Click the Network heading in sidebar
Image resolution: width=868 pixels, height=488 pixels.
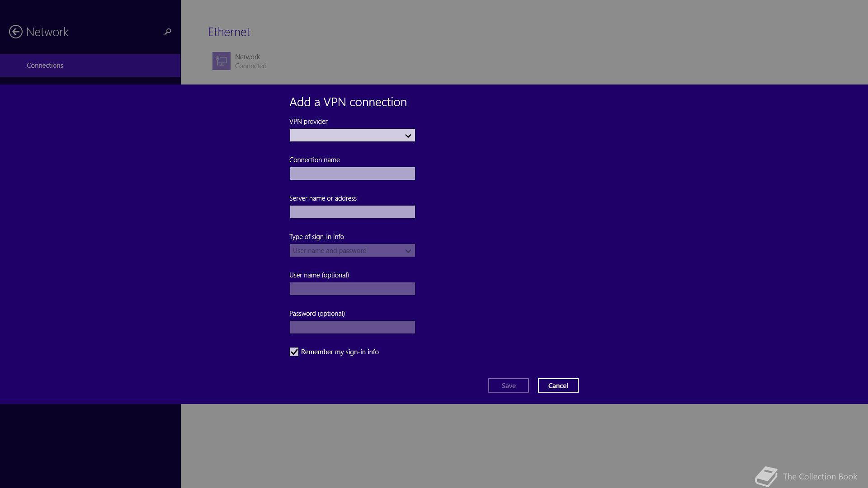tap(47, 32)
